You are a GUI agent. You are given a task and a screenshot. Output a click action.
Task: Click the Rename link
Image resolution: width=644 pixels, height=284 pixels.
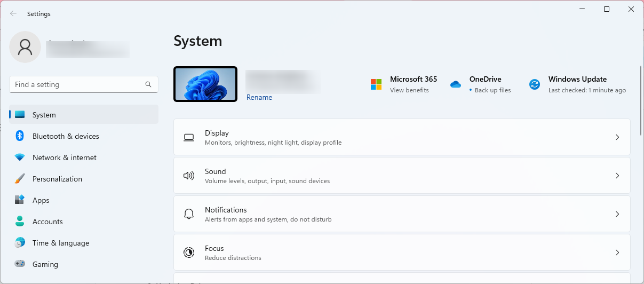(x=259, y=97)
